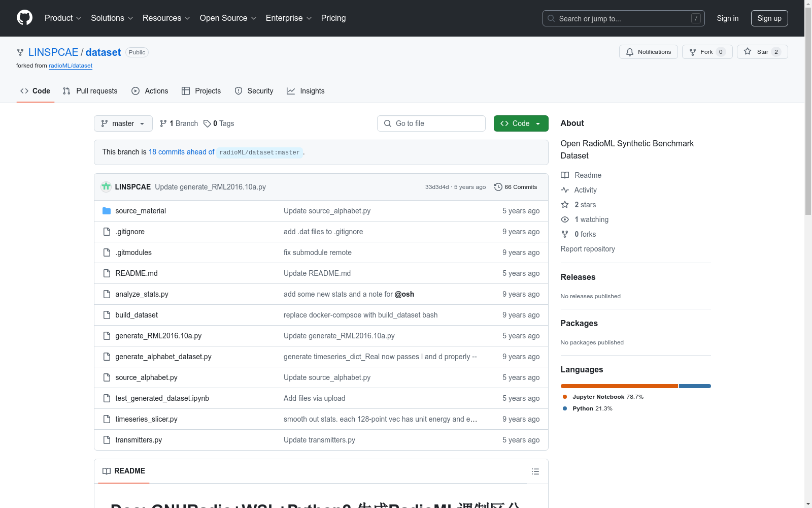Open the Insights tab

pyautogui.click(x=306, y=91)
